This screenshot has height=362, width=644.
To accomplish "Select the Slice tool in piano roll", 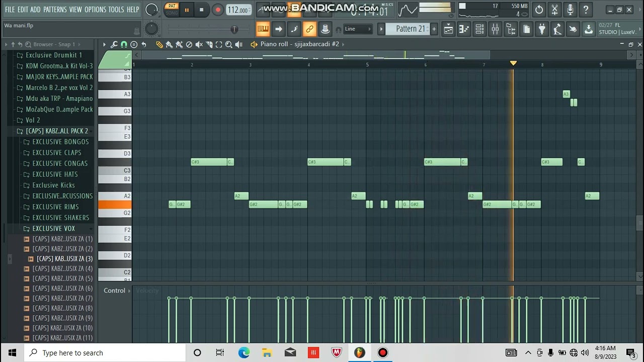I will [x=209, y=45].
